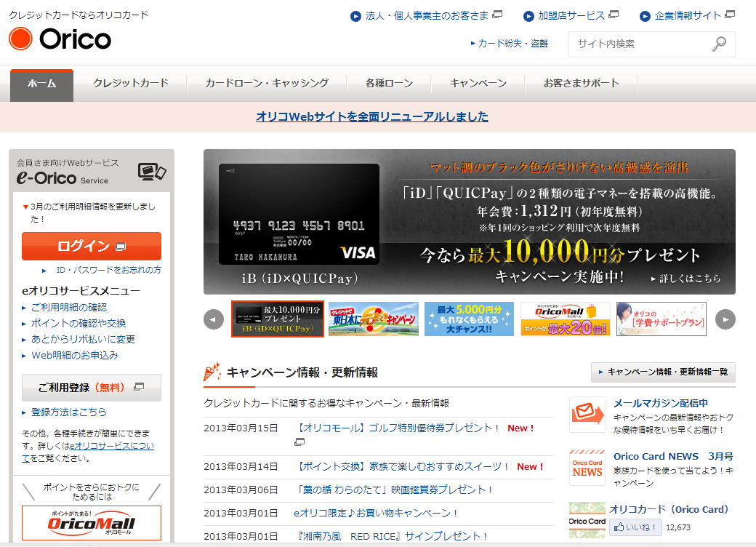Click the black iB VISA card image
The height and width of the screenshot is (547, 756).
click(299, 214)
